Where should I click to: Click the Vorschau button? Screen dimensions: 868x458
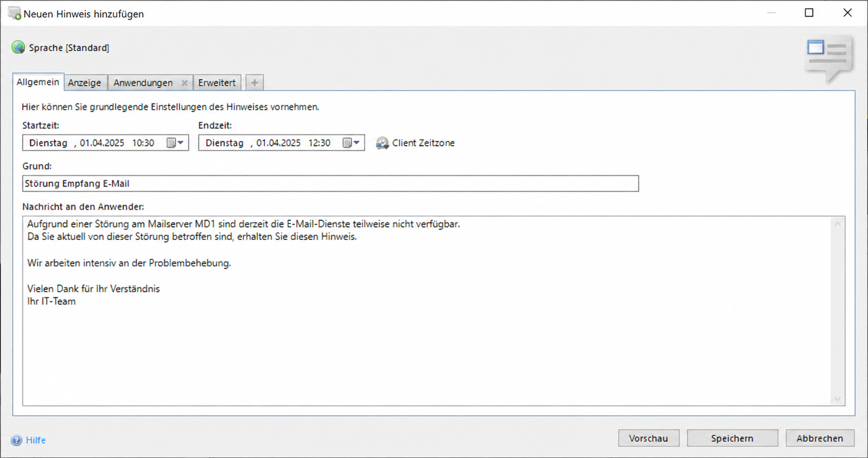click(x=649, y=438)
